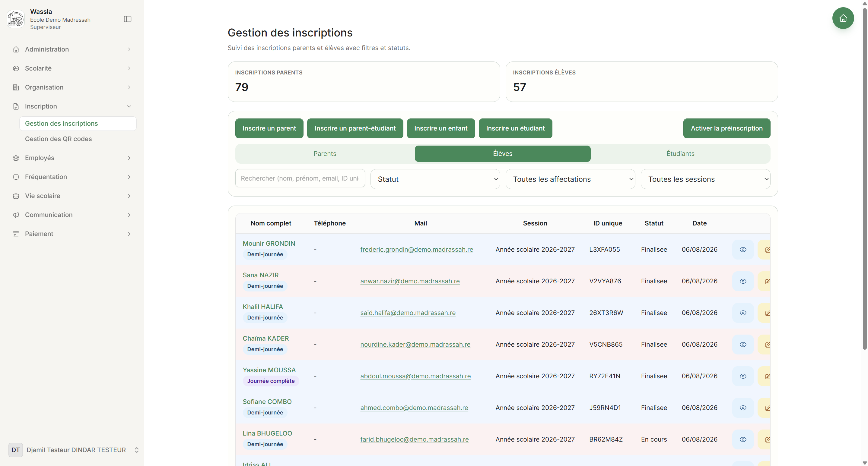The width and height of the screenshot is (868, 466).
Task: Expand the Employés menu chevron
Action: 129,158
